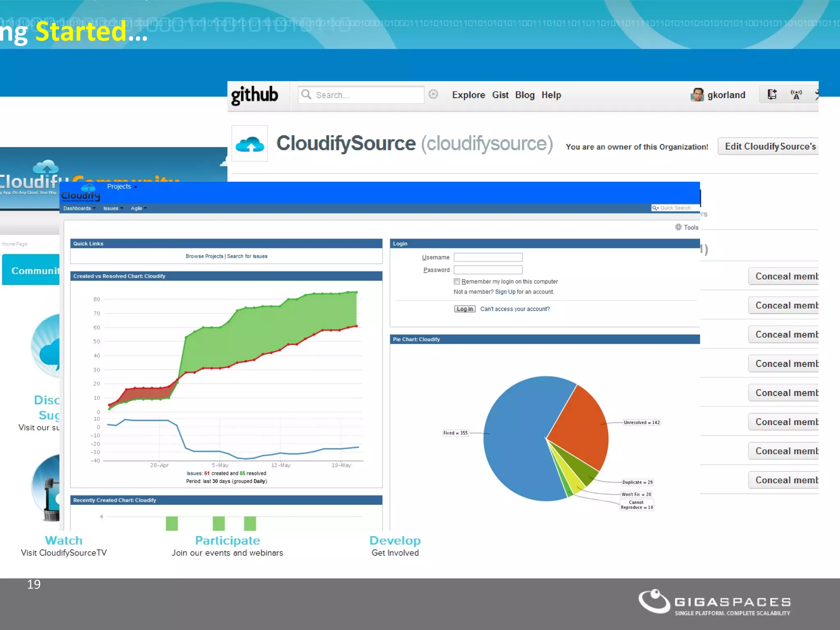Viewport: 840px width, 630px height.
Task: Open the notifications broadcast icon
Action: pos(796,95)
